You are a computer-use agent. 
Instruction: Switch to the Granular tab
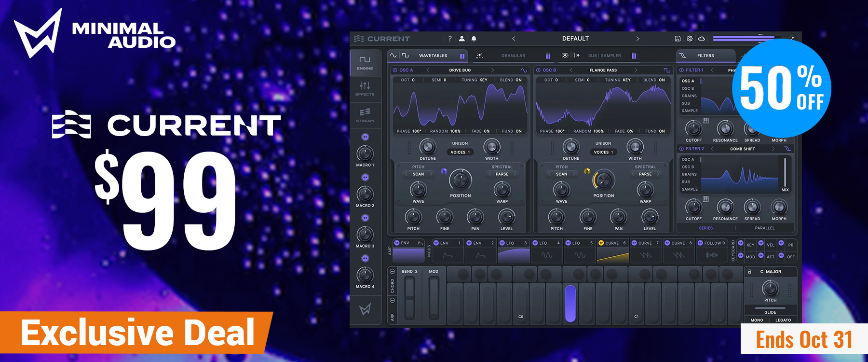click(x=513, y=56)
